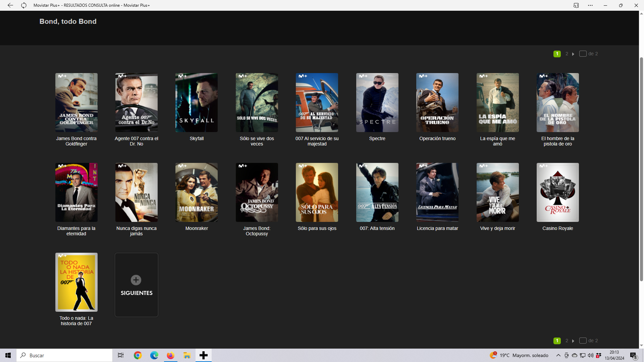Open Casino Royale poster
Screen dimensions: 644x362
[558, 192]
